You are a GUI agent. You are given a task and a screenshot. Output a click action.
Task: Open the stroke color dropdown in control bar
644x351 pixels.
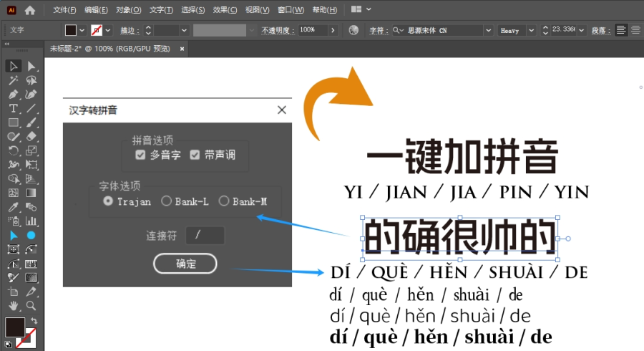click(108, 30)
